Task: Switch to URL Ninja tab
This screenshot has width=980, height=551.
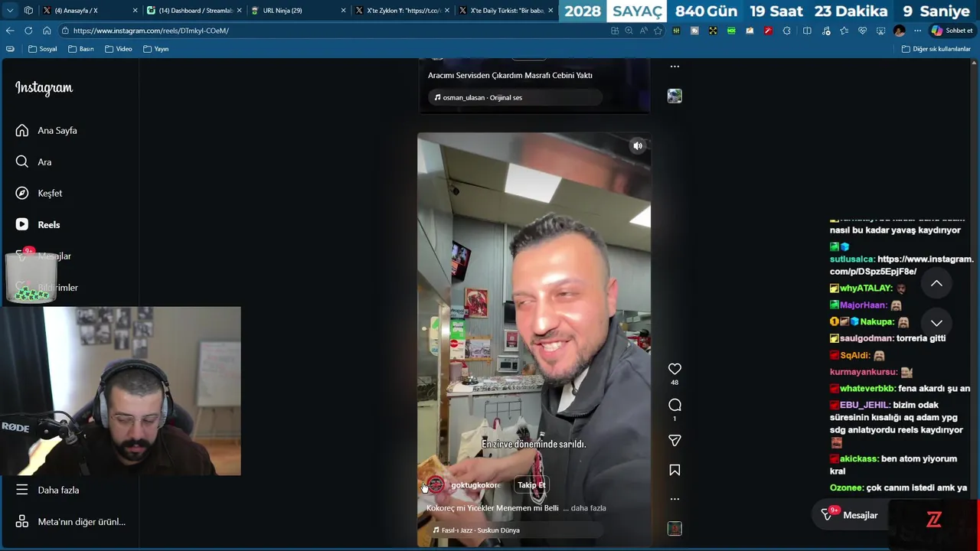Action: tap(299, 11)
